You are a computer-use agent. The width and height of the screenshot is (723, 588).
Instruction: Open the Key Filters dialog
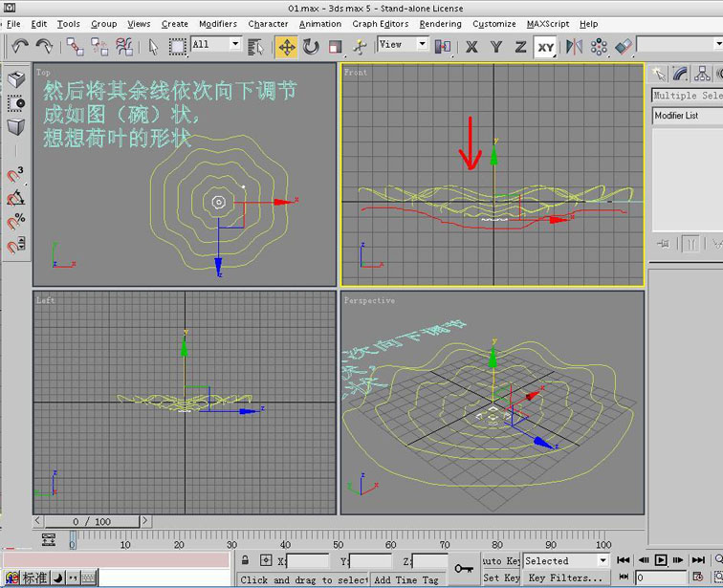[566, 577]
